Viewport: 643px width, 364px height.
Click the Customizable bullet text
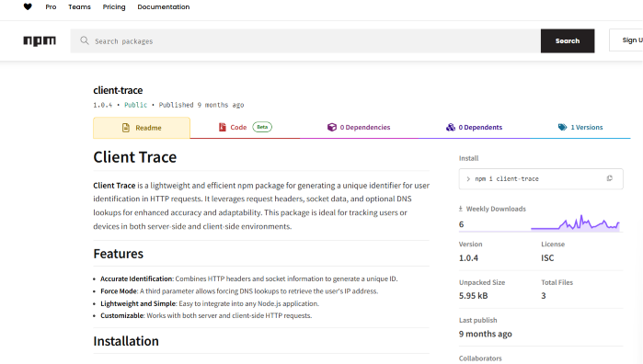point(206,315)
